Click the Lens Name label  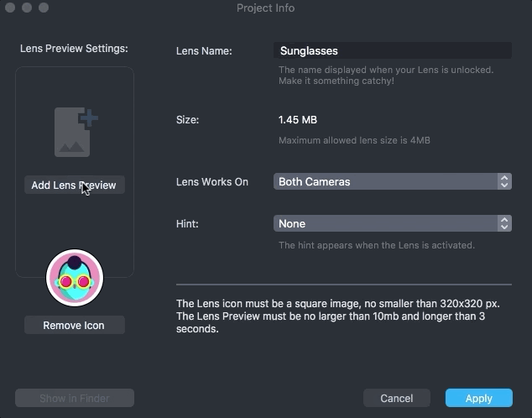click(x=204, y=51)
